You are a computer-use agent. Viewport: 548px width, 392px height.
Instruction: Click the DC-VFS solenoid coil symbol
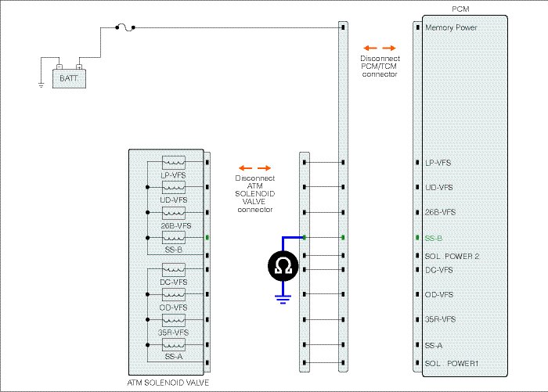pyautogui.click(x=174, y=269)
